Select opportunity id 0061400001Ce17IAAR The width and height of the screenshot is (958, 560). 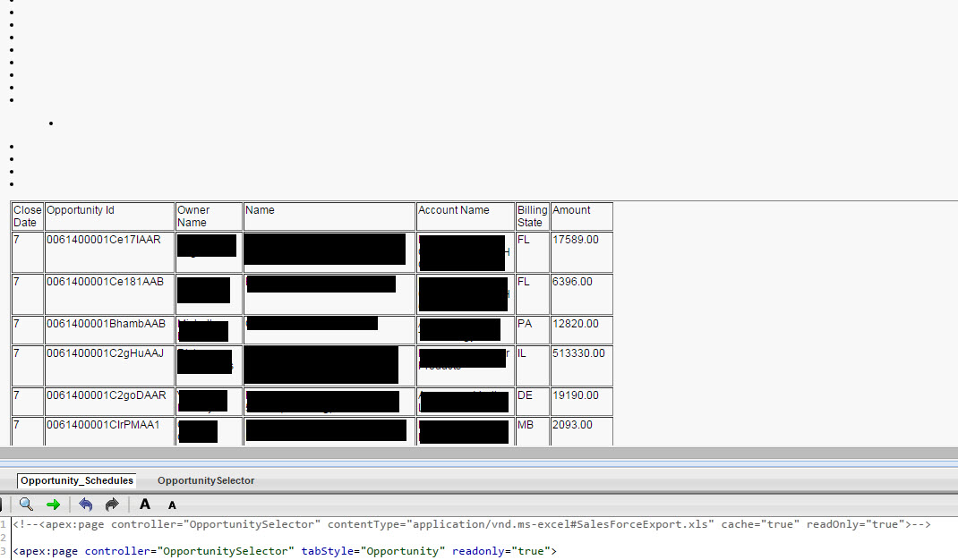point(104,240)
